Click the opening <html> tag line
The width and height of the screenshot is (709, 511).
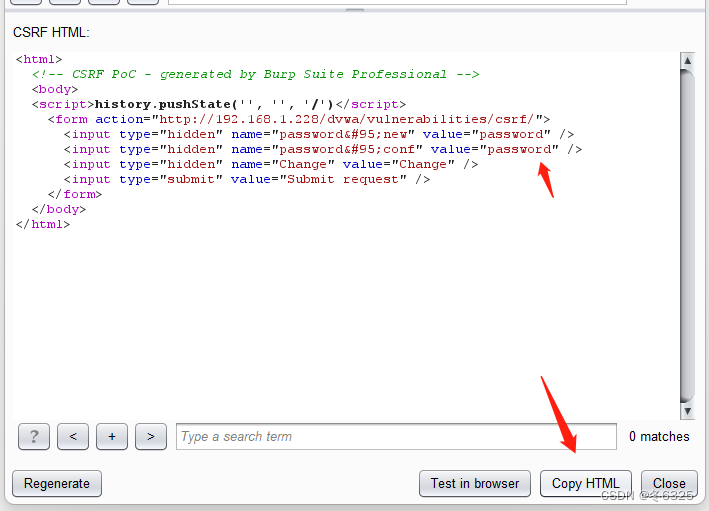coord(39,59)
